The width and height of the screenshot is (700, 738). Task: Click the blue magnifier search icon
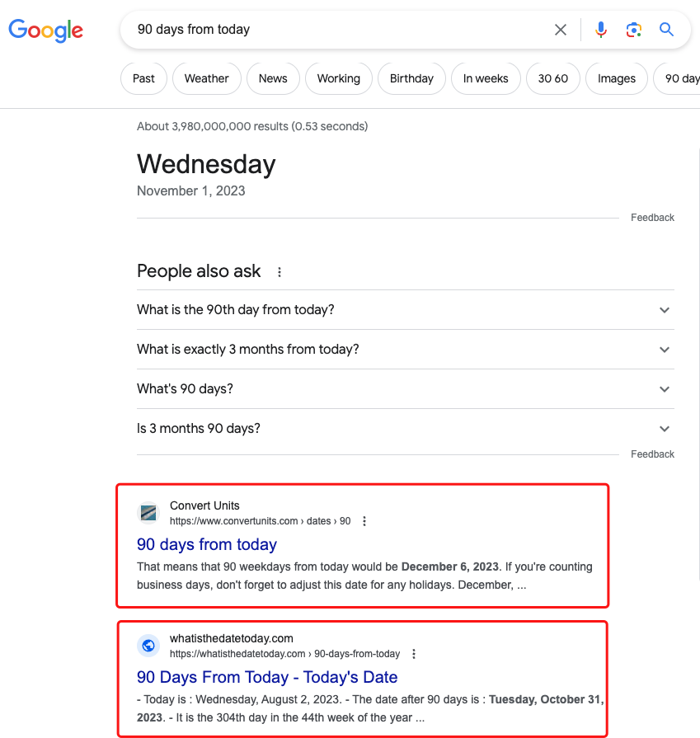point(666,30)
